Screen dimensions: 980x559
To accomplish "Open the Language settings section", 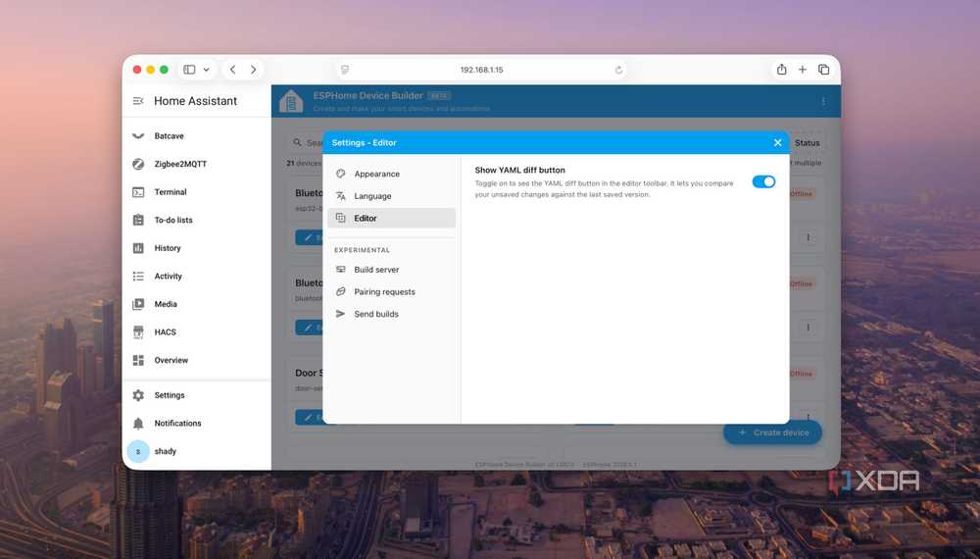I will pyautogui.click(x=391, y=196).
